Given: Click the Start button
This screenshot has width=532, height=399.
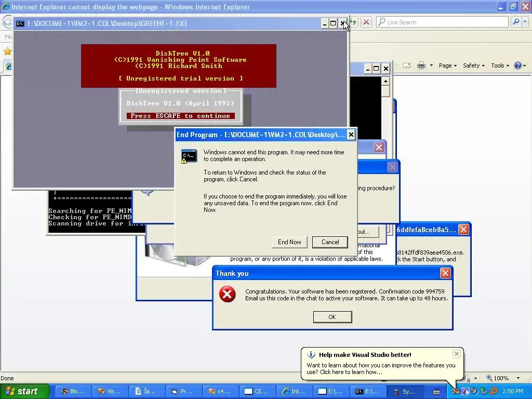Looking at the screenshot, I should (24, 391).
